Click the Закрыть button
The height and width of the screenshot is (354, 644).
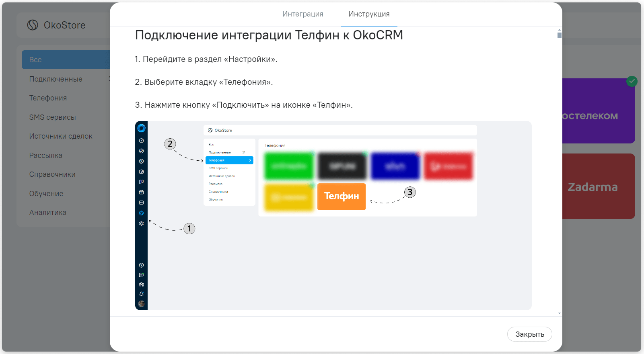pos(529,334)
